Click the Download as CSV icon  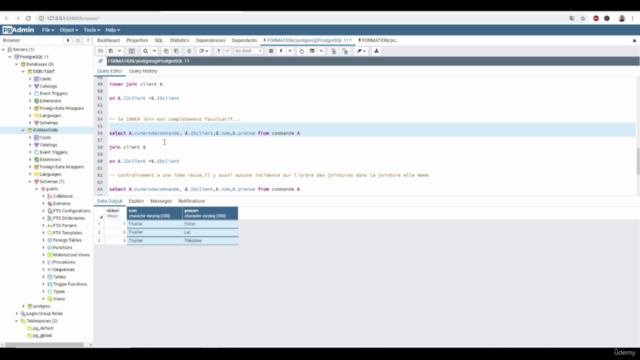pos(376,51)
